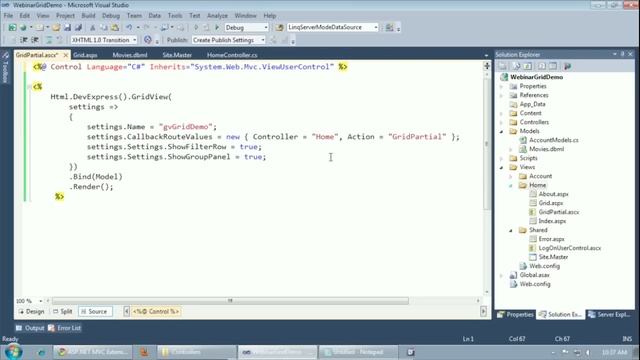Click Show All Files icon in Solution Explorer

[516, 66]
